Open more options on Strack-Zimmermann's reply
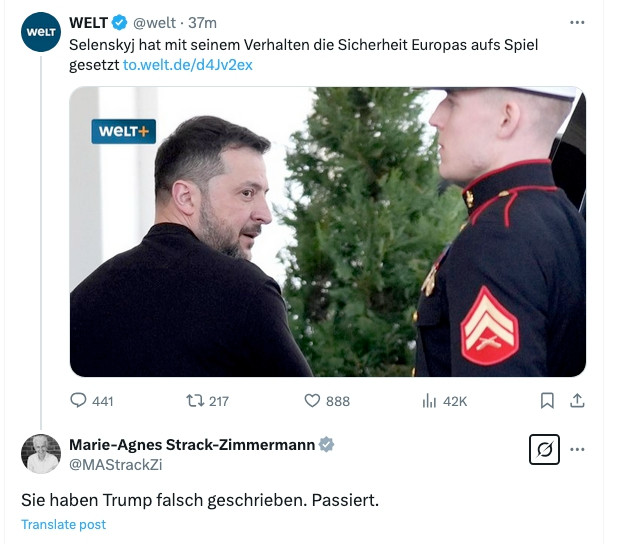Viewport: 623px width, 544px height. (x=577, y=449)
